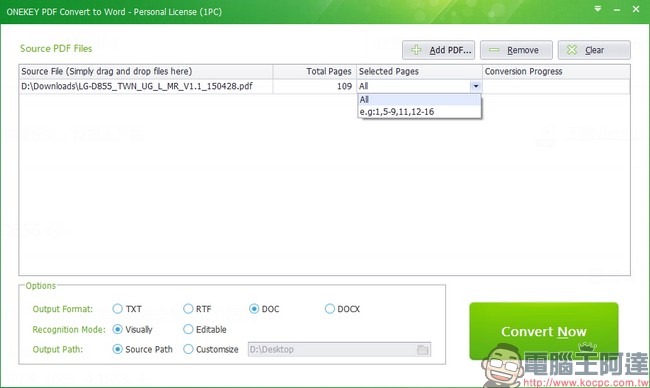The width and height of the screenshot is (650, 388).
Task: Set recognition mode to Visually
Action: 133,330
